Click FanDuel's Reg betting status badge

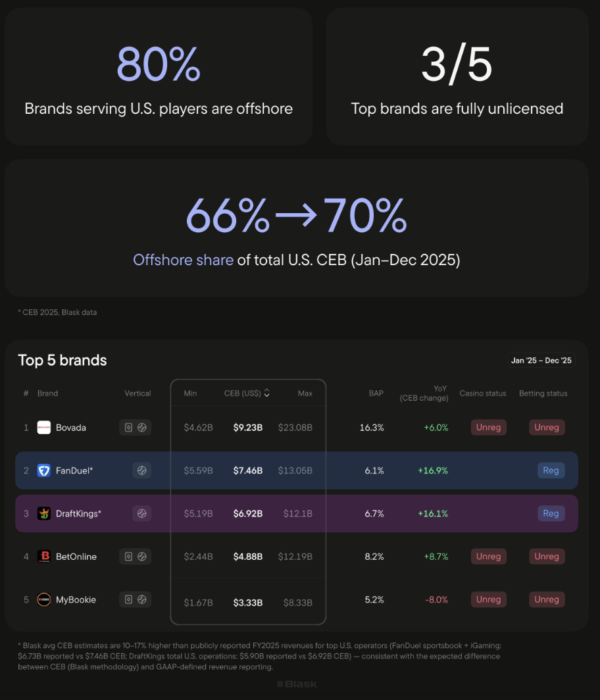click(x=551, y=470)
